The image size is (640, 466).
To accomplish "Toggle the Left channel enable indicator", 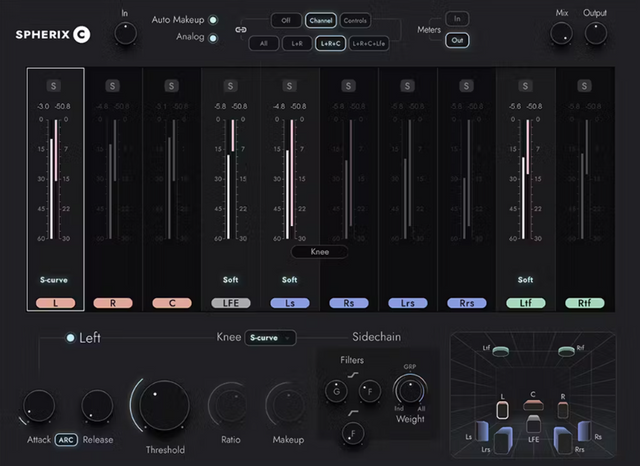I will click(x=70, y=338).
